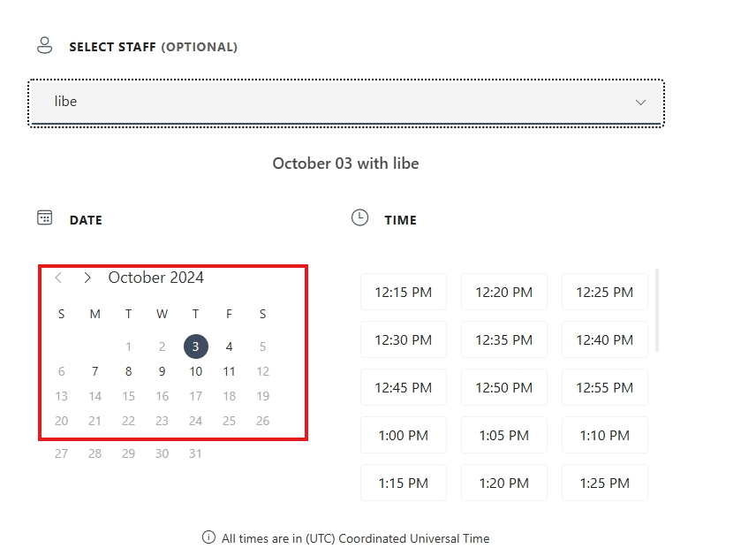The image size is (756, 556).
Task: Click disabled date 12 in calendar
Action: pyautogui.click(x=263, y=371)
